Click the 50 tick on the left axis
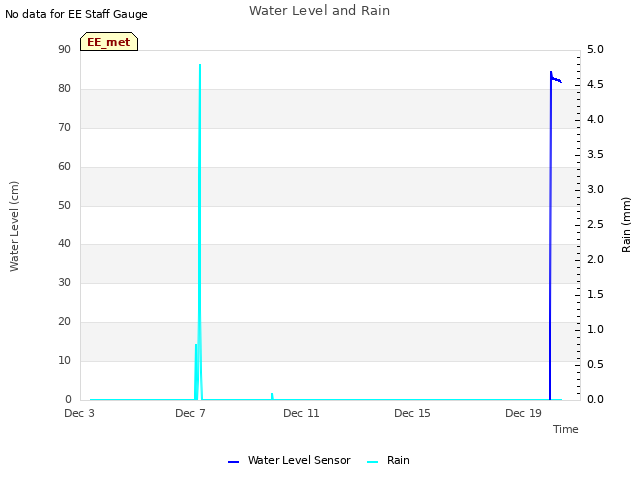 point(64,205)
